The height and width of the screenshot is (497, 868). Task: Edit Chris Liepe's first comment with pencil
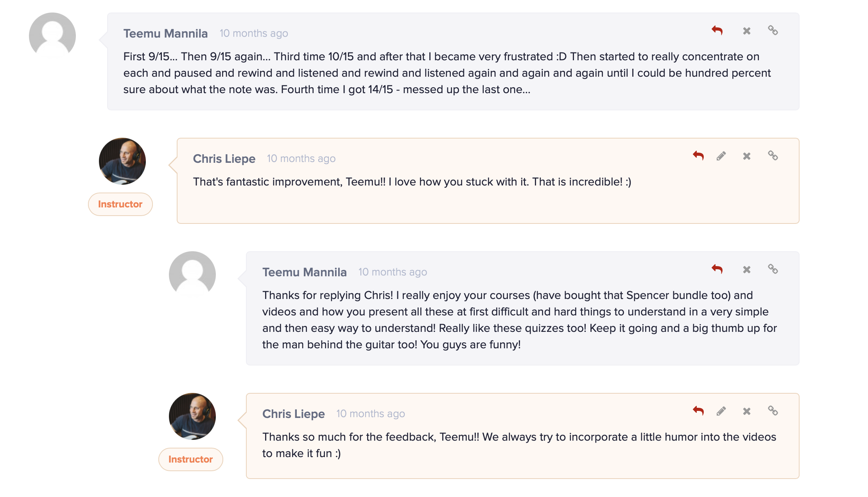(x=721, y=156)
